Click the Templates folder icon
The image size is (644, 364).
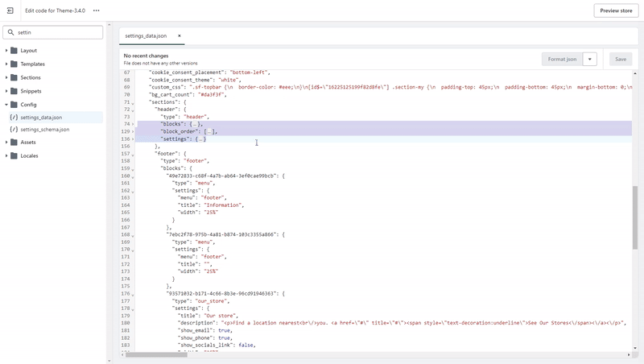14,64
